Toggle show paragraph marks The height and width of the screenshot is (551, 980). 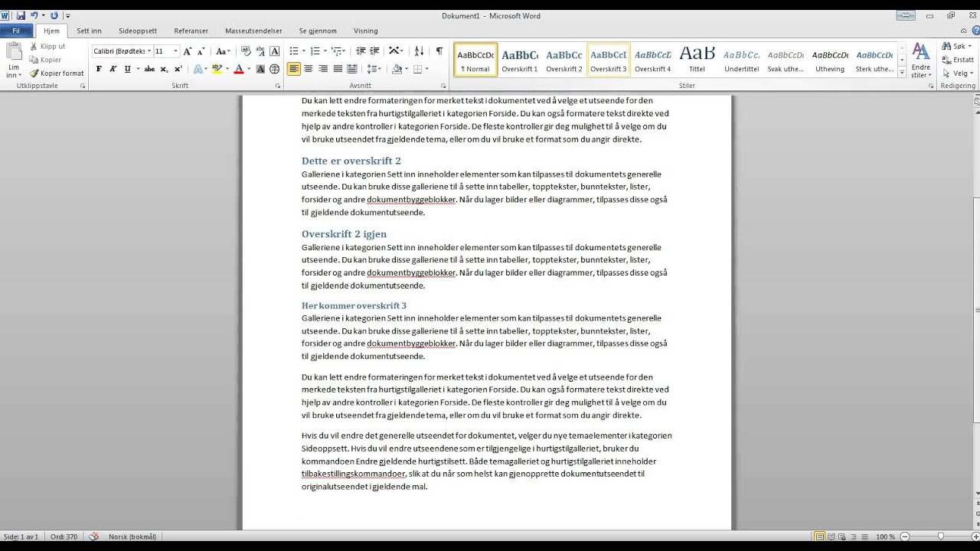pyautogui.click(x=439, y=51)
